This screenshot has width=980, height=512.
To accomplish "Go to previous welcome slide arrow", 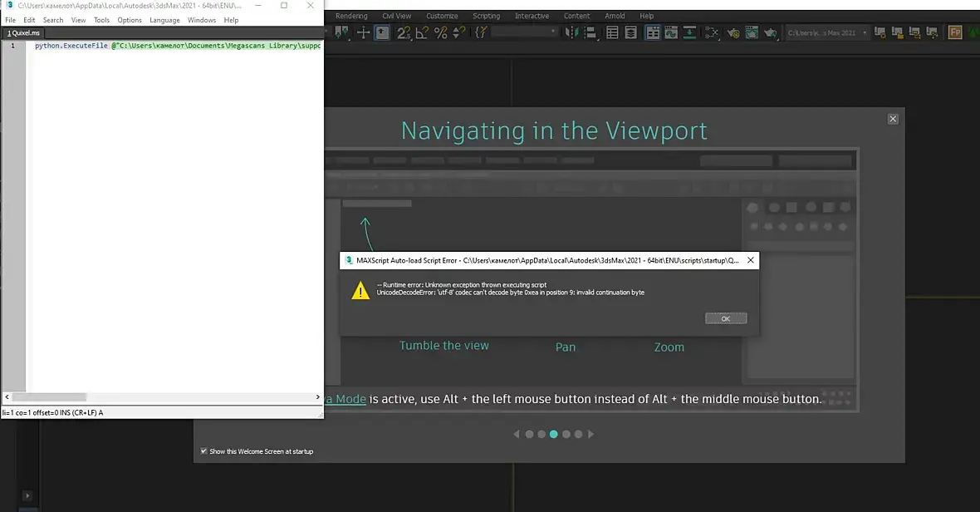I will [x=517, y=434].
